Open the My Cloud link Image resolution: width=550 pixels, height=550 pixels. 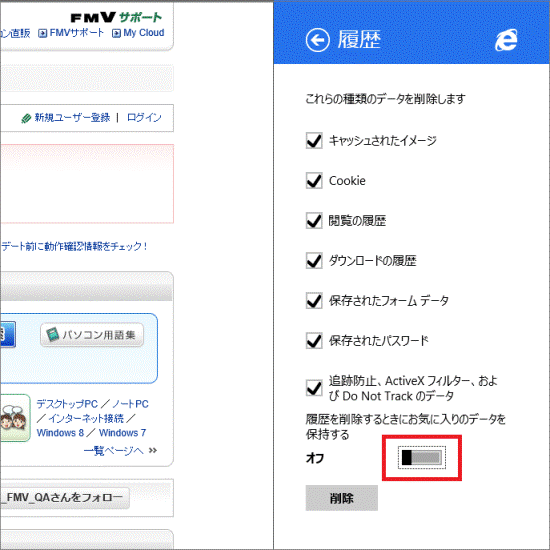144,33
